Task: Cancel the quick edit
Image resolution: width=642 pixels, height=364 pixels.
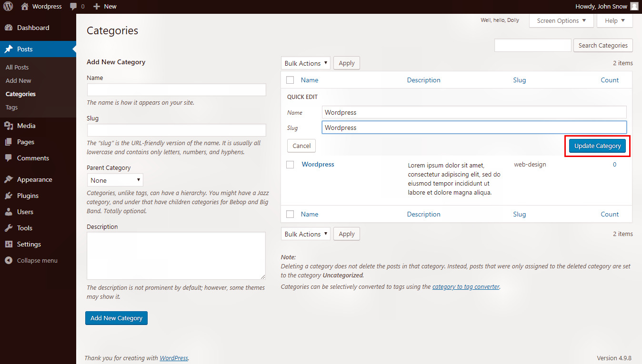Action: (x=301, y=146)
